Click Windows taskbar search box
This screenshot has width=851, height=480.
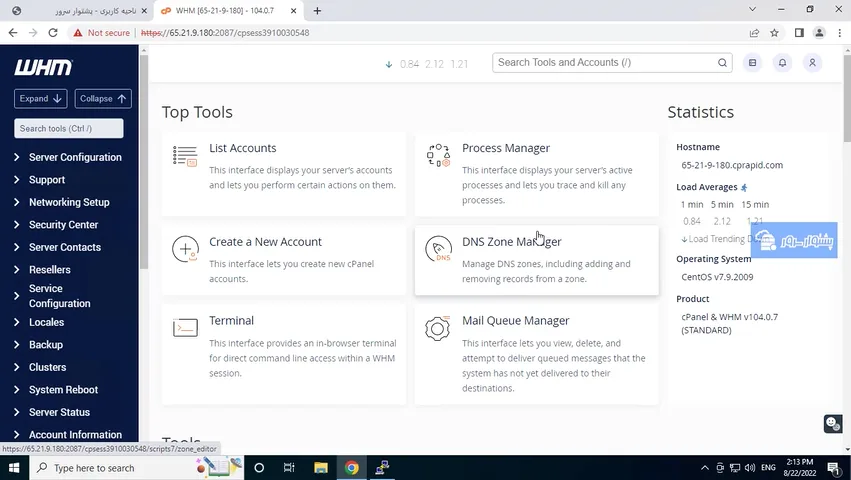tap(136, 468)
